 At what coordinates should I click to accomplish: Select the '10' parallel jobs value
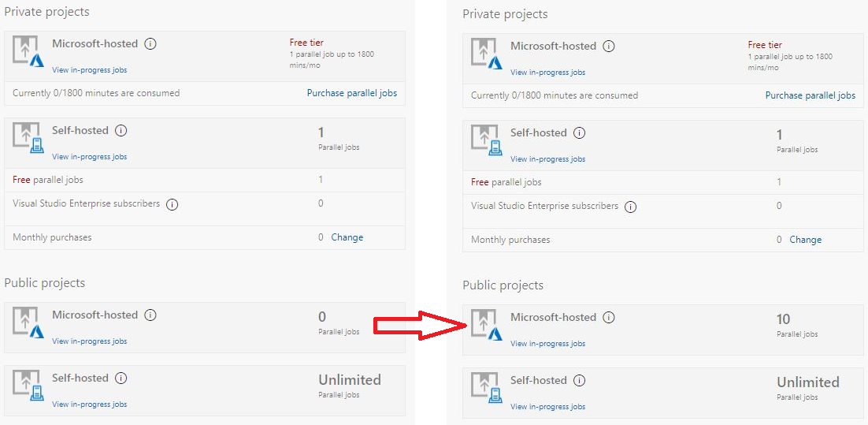tap(783, 319)
